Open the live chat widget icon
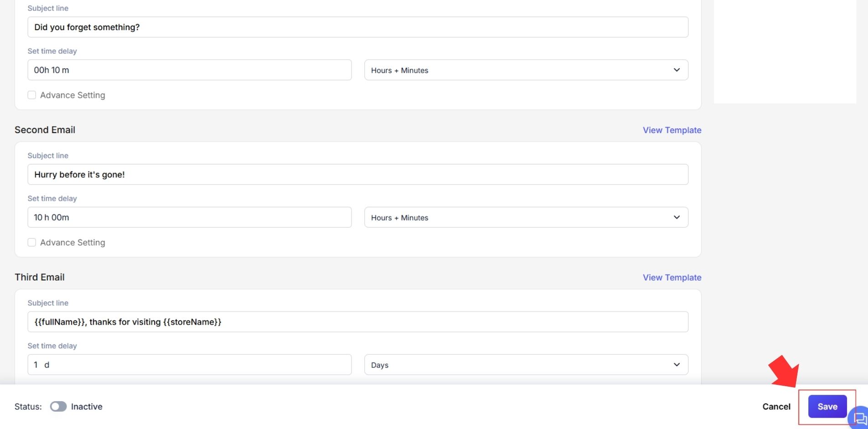 coord(860,418)
